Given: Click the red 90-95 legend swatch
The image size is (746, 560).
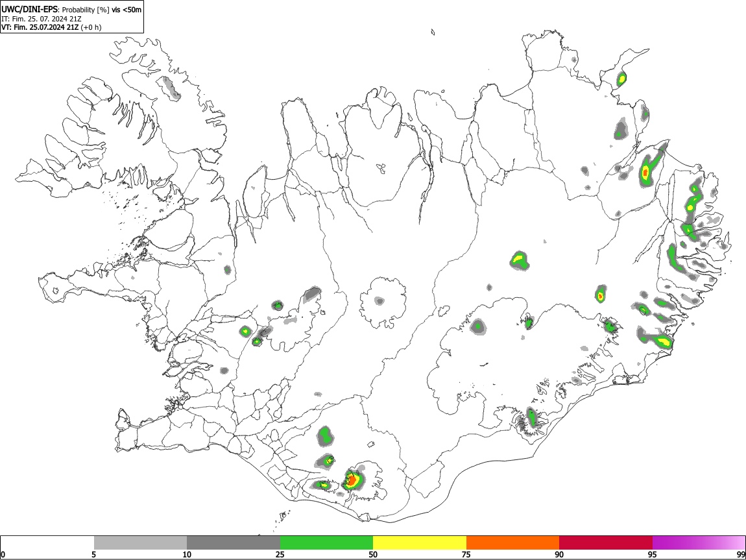Looking at the screenshot, I should (606, 543).
